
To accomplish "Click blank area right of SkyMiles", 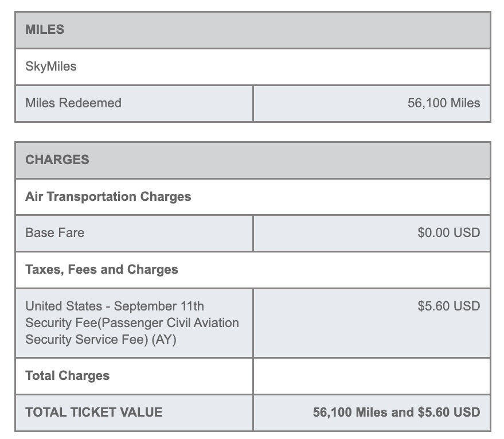I will tap(283, 67).
